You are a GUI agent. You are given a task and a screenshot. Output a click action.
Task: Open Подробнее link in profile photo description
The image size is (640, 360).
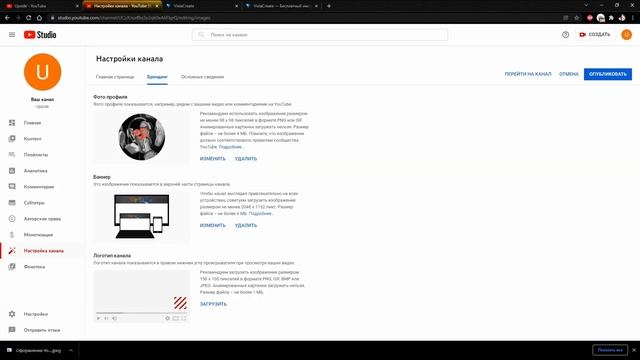pyautogui.click(x=231, y=147)
